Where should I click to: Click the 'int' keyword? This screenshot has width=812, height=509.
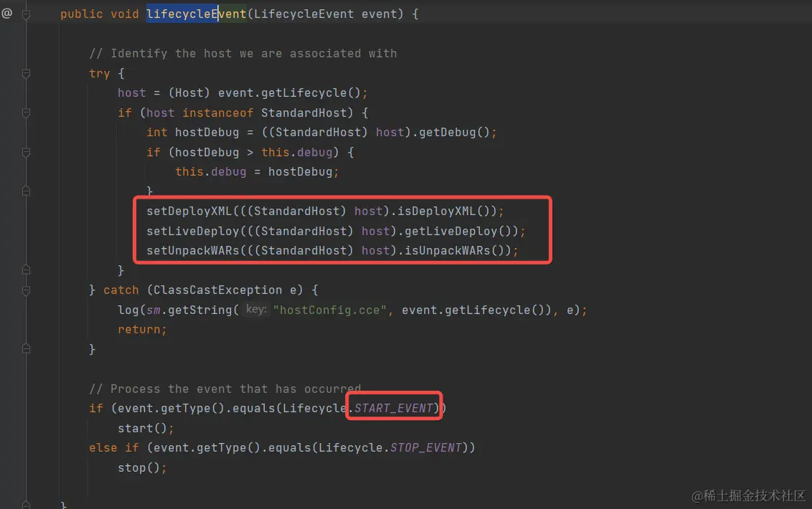pyautogui.click(x=157, y=132)
